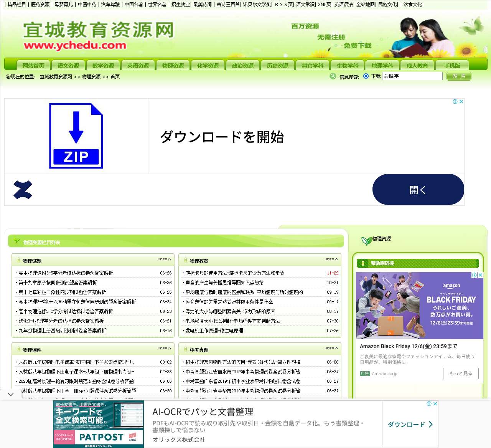491x448 pixels.
Task: Open the 其它学科 tab
Action: (313, 66)
